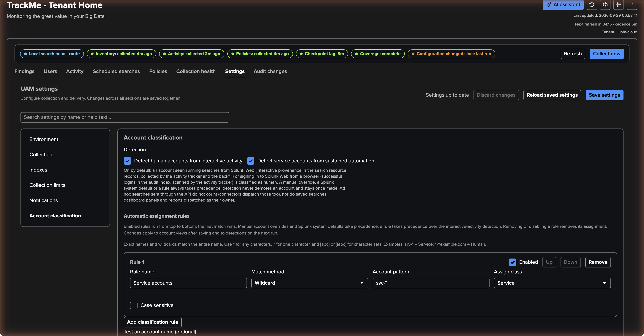This screenshot has height=336, width=644.
Task: Click the Account pattern field svc-*
Action: tap(431, 283)
